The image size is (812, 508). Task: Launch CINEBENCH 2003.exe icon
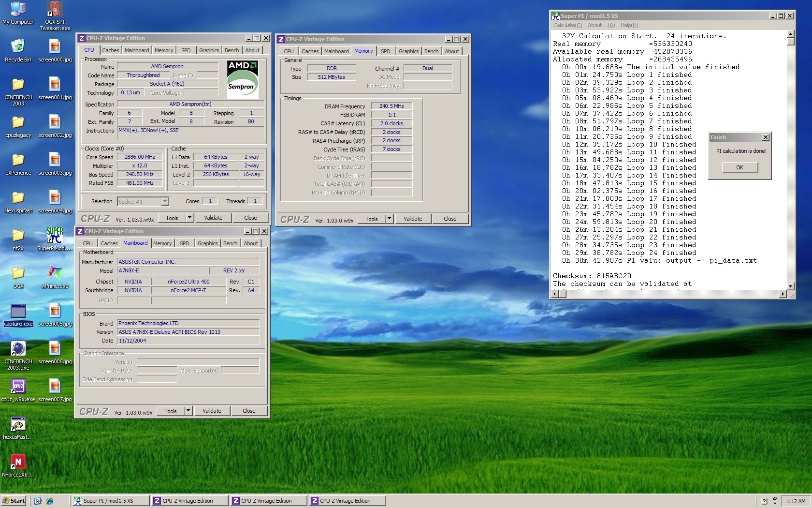[x=18, y=356]
